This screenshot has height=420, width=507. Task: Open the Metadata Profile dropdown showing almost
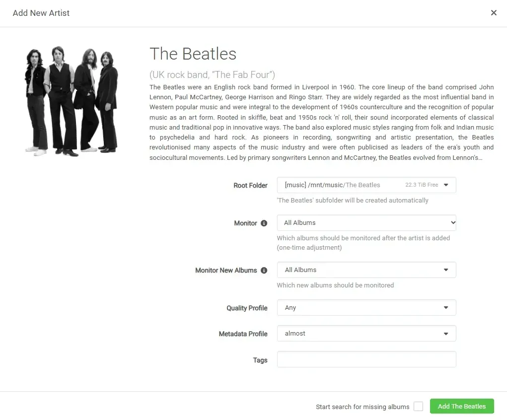tap(366, 333)
